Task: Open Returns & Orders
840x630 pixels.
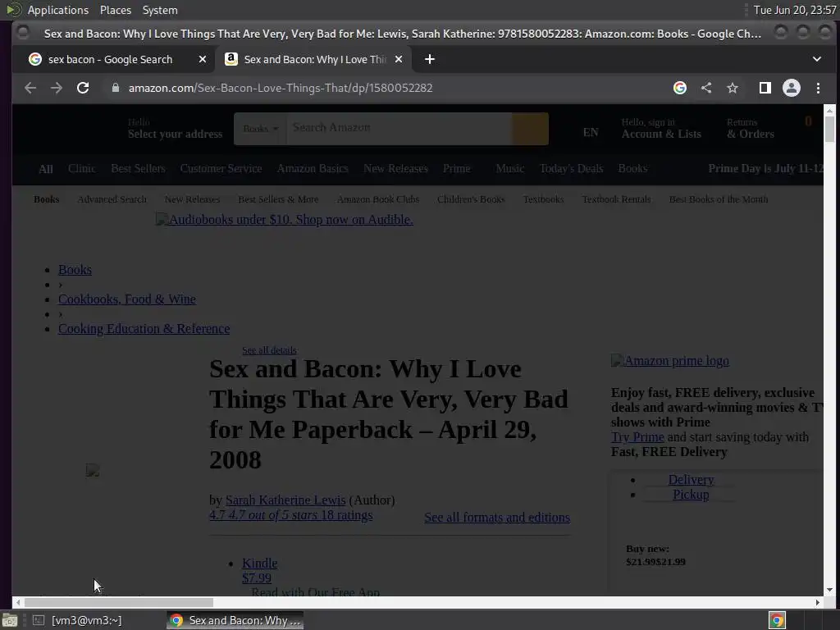Action: tap(750, 129)
